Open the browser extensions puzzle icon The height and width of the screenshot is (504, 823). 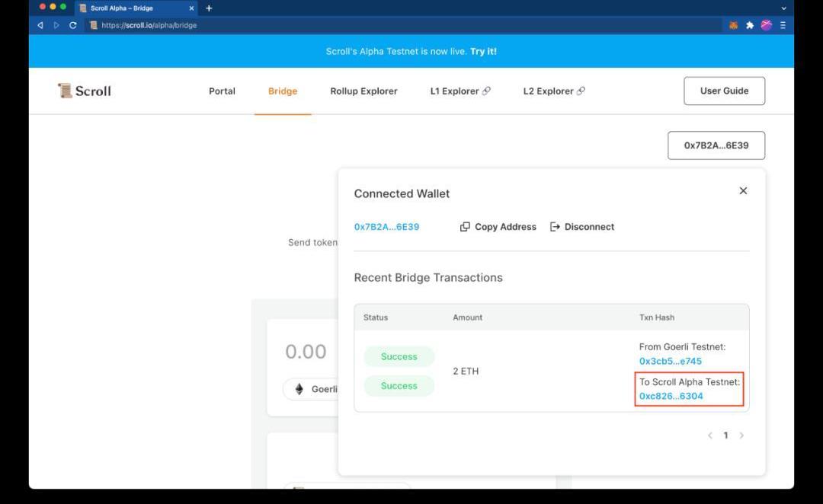[x=750, y=25]
